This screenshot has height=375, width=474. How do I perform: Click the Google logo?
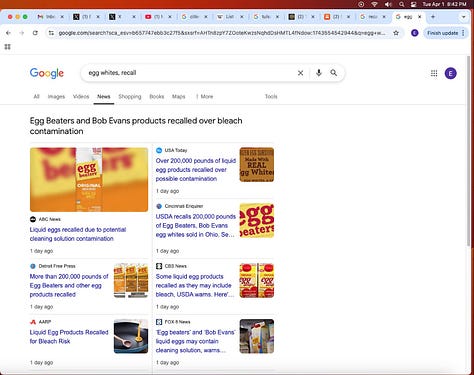(x=47, y=73)
